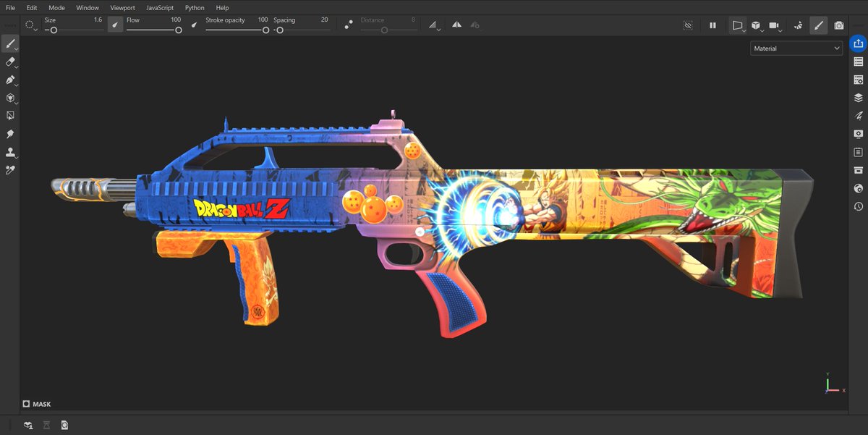
Task: Click the lazy mouse dots icon
Action: [x=349, y=25]
